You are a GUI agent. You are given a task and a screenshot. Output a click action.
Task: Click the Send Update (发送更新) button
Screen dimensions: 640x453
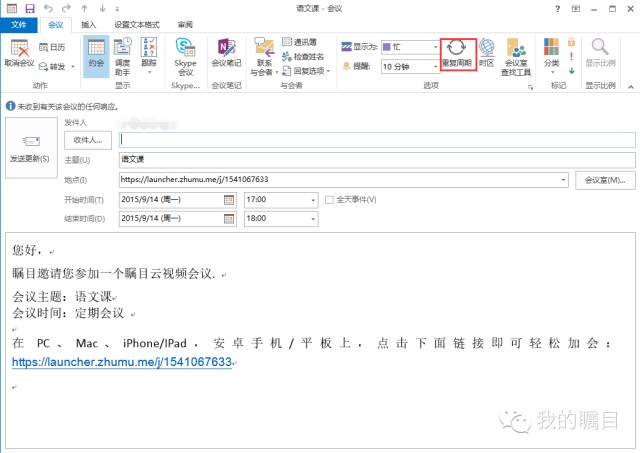coord(31,148)
